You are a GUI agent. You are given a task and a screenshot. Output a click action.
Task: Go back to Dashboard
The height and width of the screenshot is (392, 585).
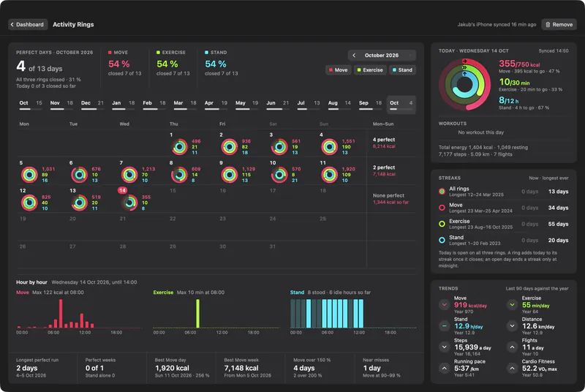[28, 25]
